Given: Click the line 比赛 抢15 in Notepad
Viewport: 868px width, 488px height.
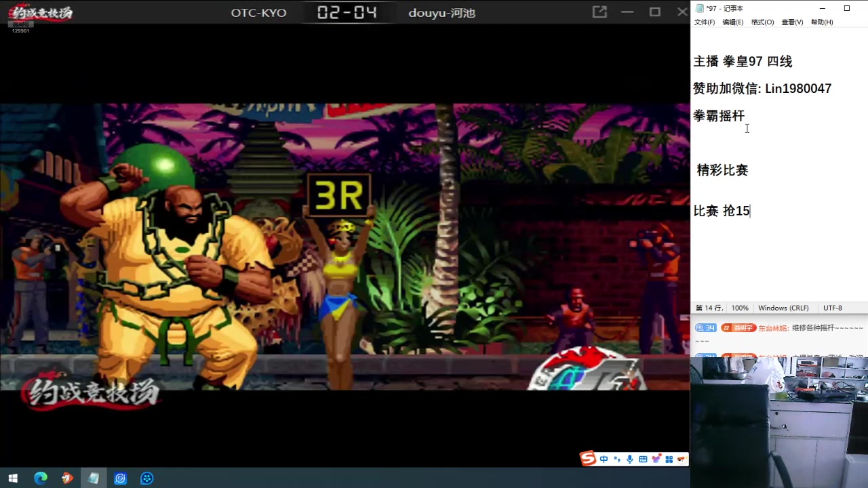Looking at the screenshot, I should pos(722,211).
